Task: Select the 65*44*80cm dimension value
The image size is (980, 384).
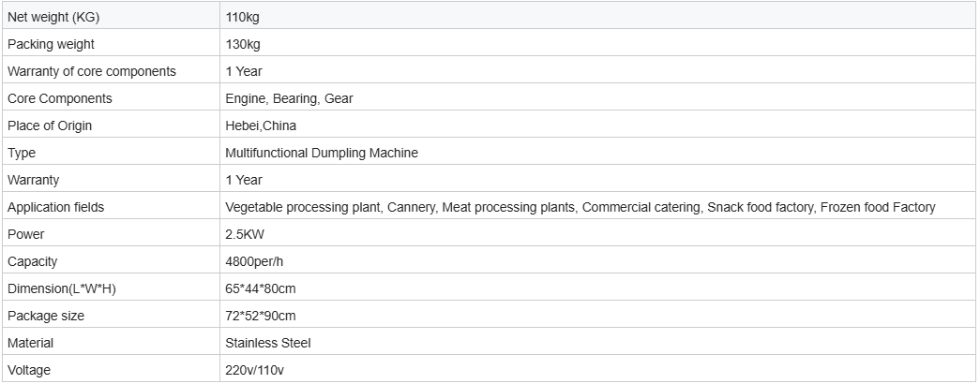Action: tap(261, 288)
